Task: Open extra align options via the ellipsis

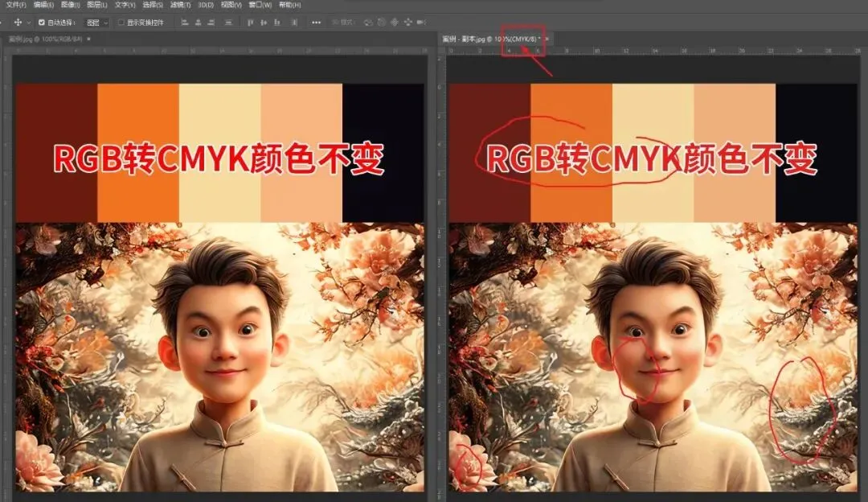Action: pyautogui.click(x=316, y=23)
